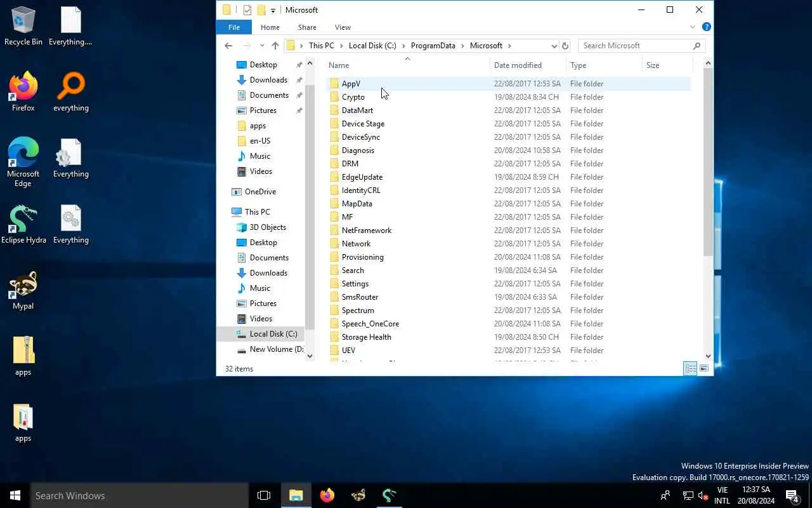This screenshot has height=508, width=812.
Task: Expand the address bar history dropdown
Action: [x=554, y=46]
